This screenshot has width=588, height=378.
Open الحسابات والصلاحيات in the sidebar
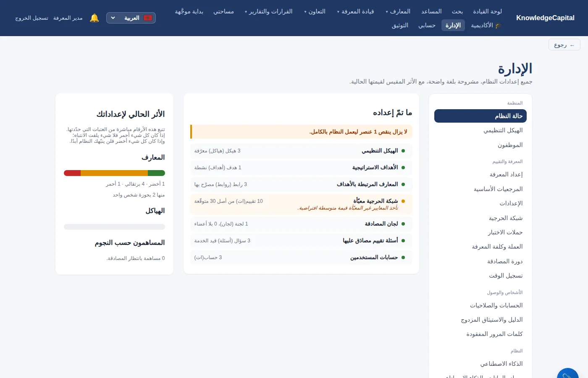point(480,305)
